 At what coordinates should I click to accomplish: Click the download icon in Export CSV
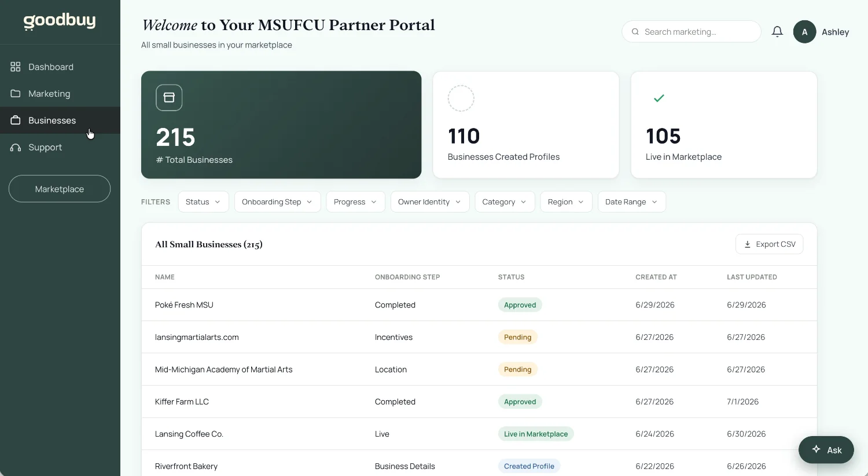tap(747, 244)
